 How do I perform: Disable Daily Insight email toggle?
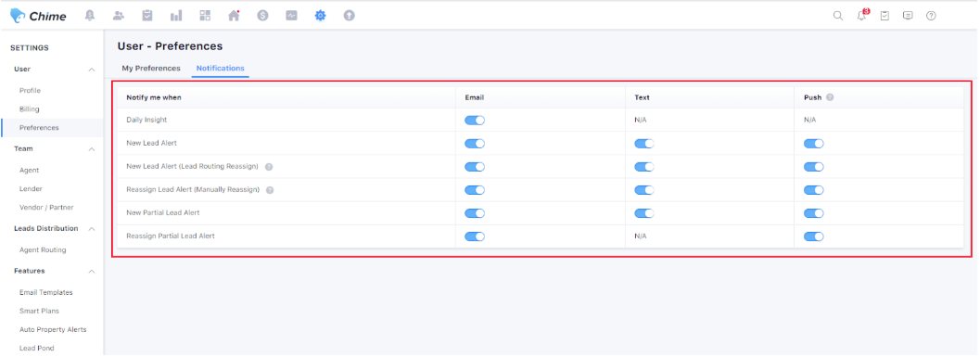(475, 120)
